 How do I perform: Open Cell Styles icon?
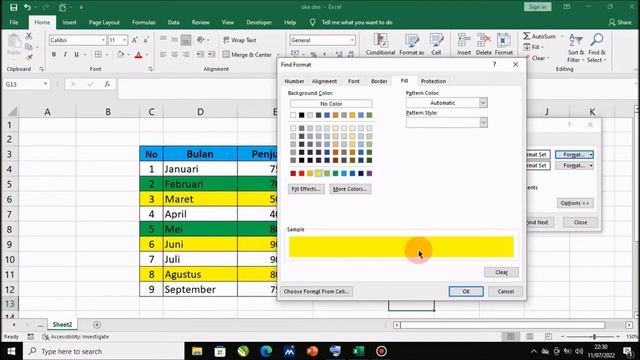[x=436, y=44]
